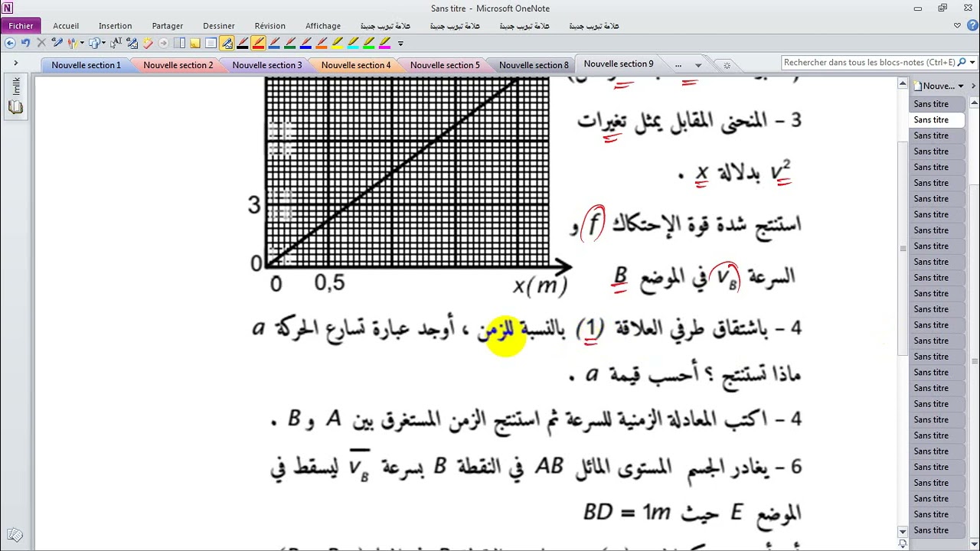
Task: Switch to the Insertion ribbon tab
Action: pos(116,26)
